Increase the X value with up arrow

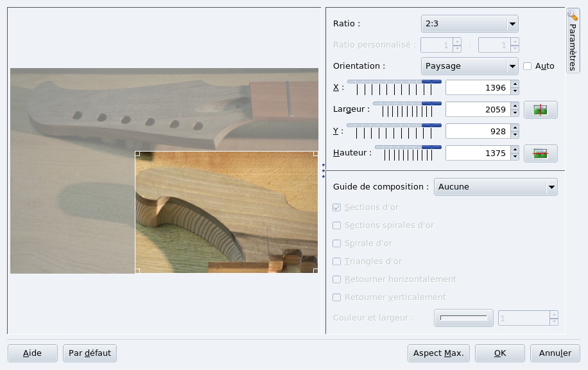coord(515,84)
